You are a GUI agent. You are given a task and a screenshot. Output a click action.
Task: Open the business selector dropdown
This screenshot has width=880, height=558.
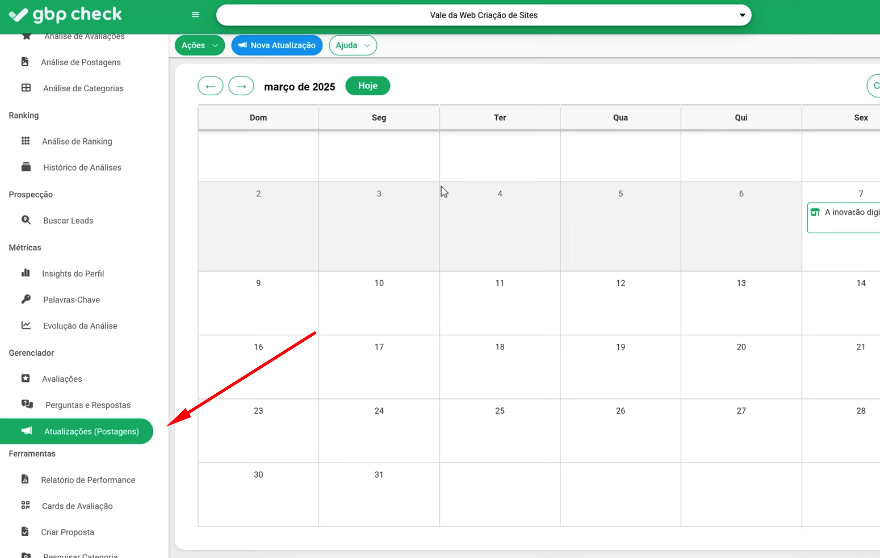click(x=484, y=15)
